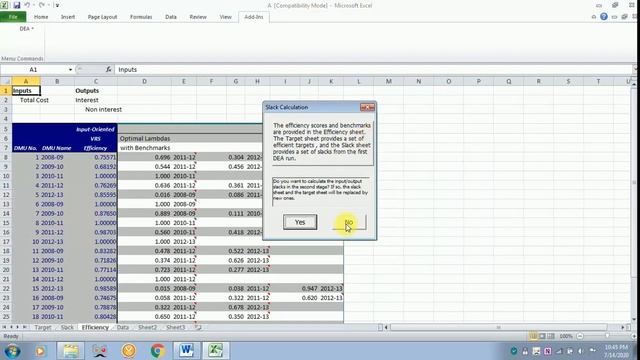640x360 pixels.
Task: Open the Word taskbar icon
Action: 186,351
